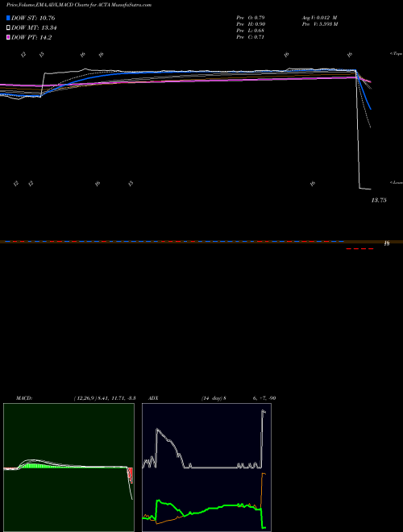The width and height of the screenshot is (403, 532).
Task: Click the 'Avg V: 0.012 M' volume text
Action: coord(319,18)
